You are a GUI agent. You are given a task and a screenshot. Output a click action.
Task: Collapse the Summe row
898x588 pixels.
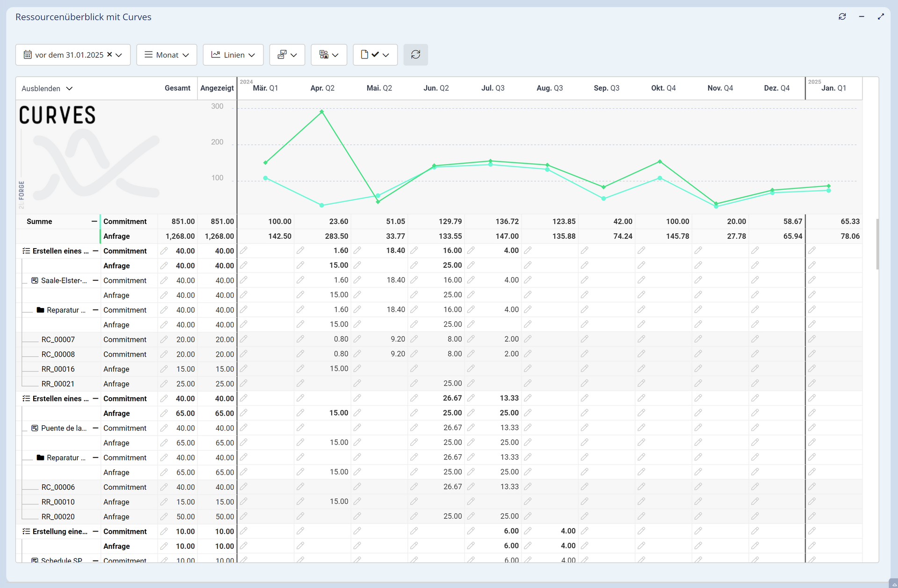point(94,221)
